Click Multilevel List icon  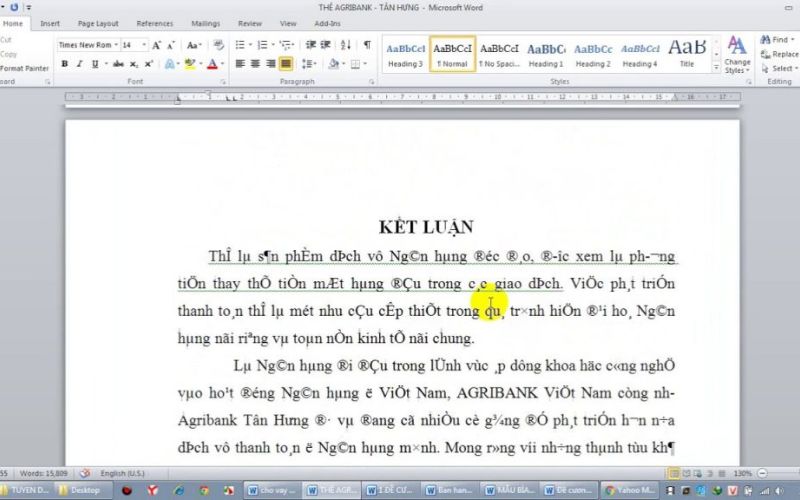point(285,45)
